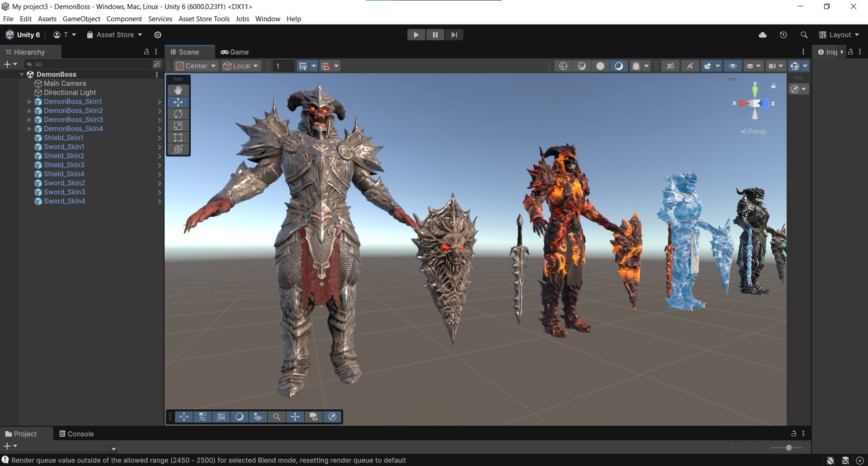The height and width of the screenshot is (466, 868).
Task: Switch to the Console tab
Action: (x=76, y=434)
